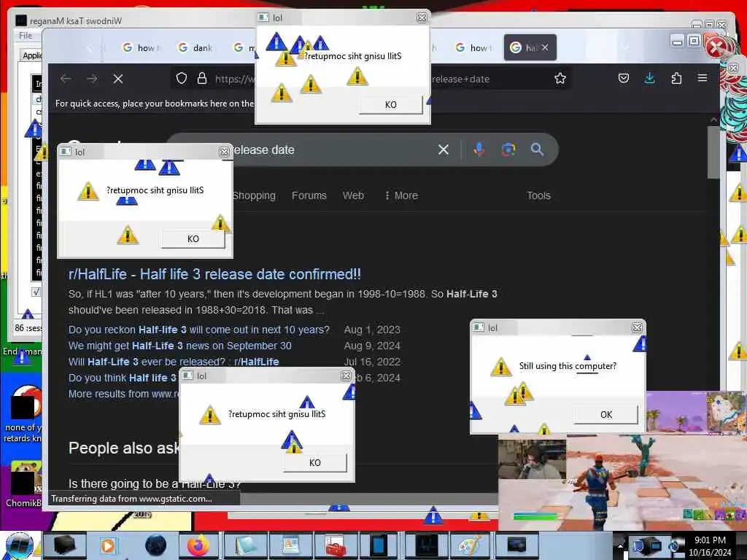Close the active hal tab
The height and width of the screenshot is (560, 747).
point(545,47)
